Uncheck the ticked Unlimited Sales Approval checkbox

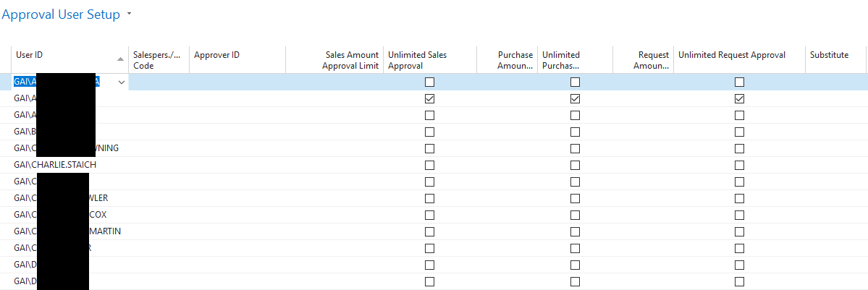tap(429, 98)
